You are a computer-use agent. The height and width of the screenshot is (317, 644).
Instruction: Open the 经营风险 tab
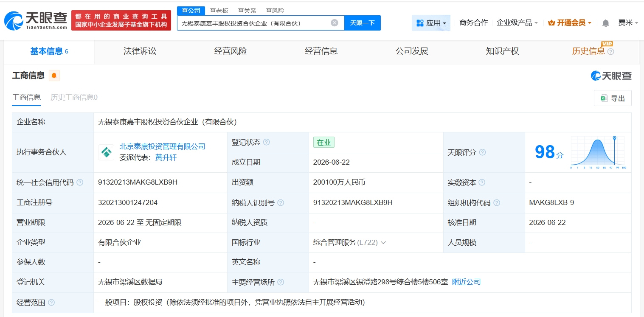[x=231, y=51]
